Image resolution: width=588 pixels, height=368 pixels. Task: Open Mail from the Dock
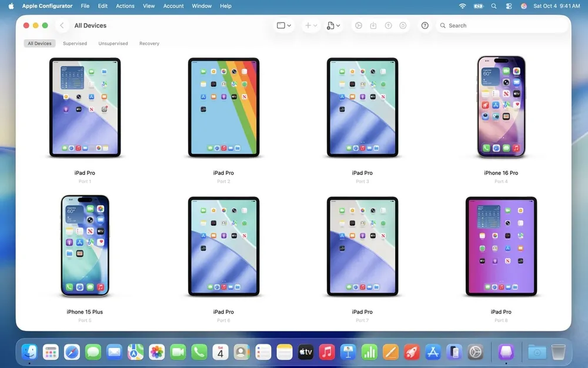tap(115, 352)
